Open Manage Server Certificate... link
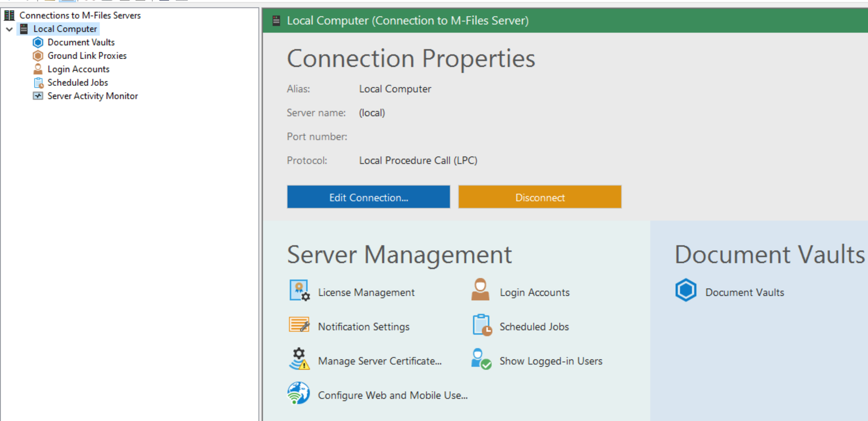 [x=380, y=361]
